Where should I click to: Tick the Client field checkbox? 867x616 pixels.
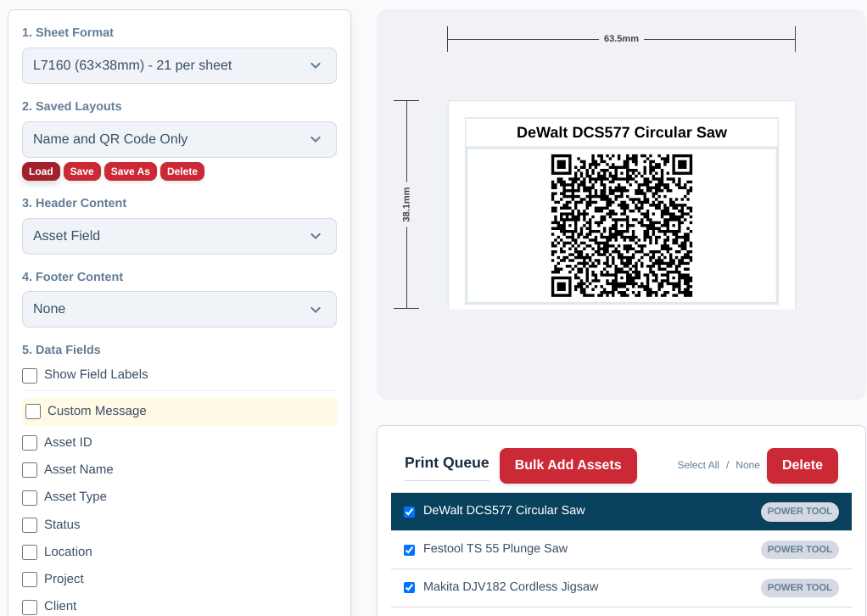(30, 608)
